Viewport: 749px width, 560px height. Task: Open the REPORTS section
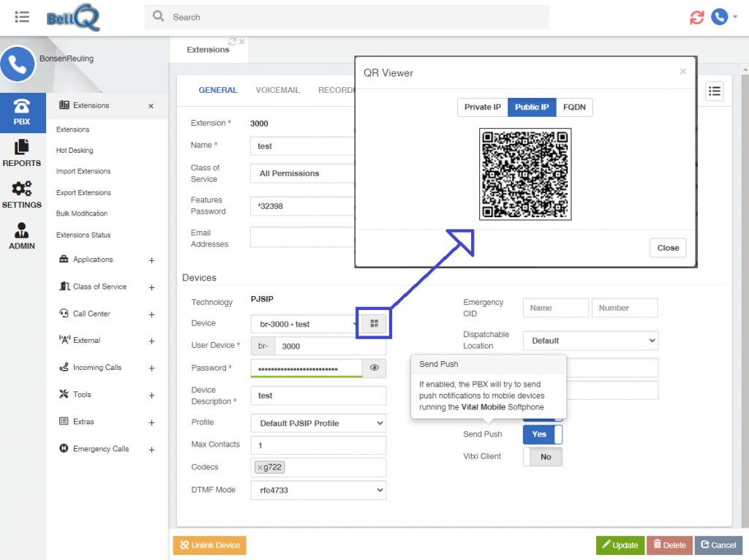coord(22,154)
